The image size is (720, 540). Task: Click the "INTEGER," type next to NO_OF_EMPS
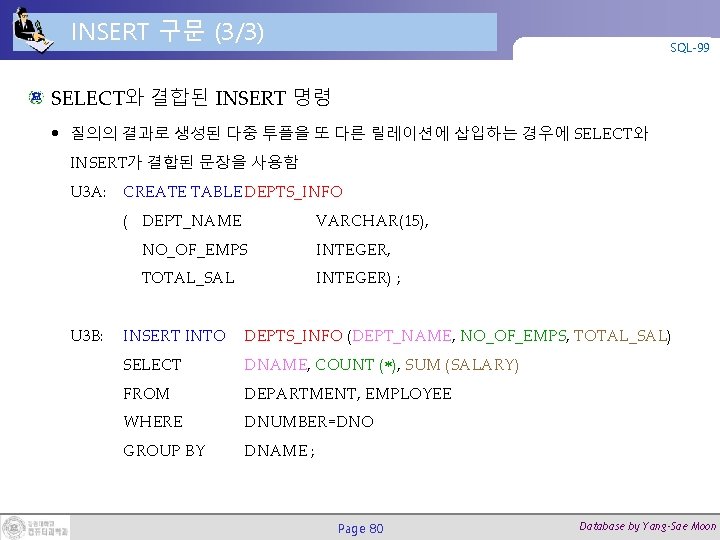[x=353, y=250]
